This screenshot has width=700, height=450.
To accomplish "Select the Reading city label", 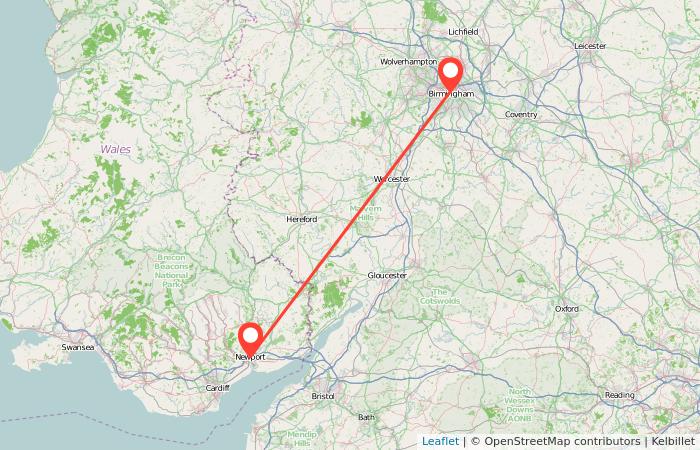I will 620,395.
